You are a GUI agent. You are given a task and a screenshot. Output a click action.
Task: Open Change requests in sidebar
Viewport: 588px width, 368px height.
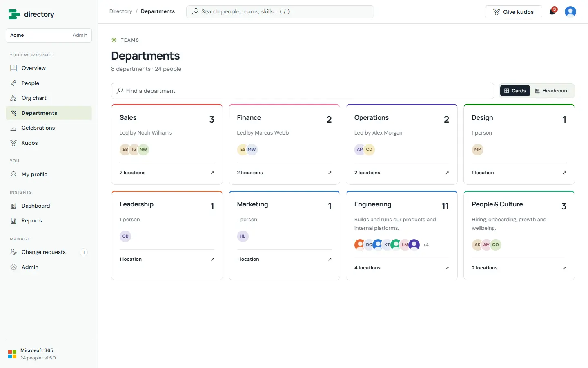pos(49,252)
